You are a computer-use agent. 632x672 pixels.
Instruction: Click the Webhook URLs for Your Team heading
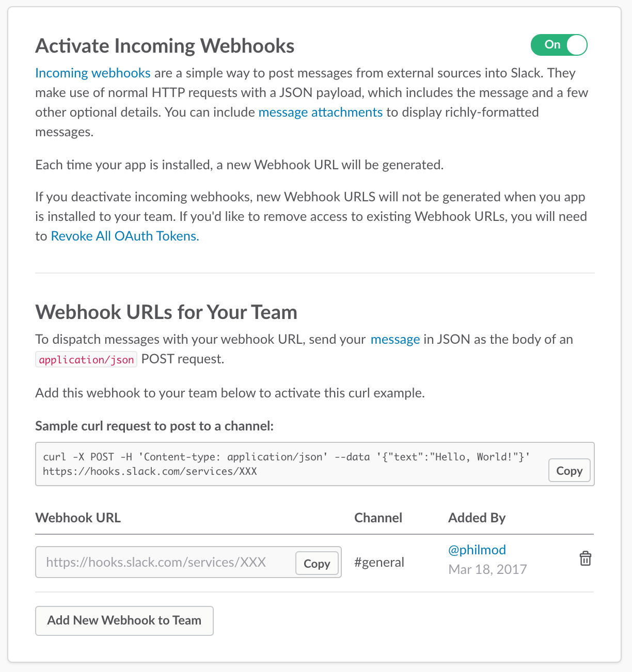pyautogui.click(x=166, y=312)
